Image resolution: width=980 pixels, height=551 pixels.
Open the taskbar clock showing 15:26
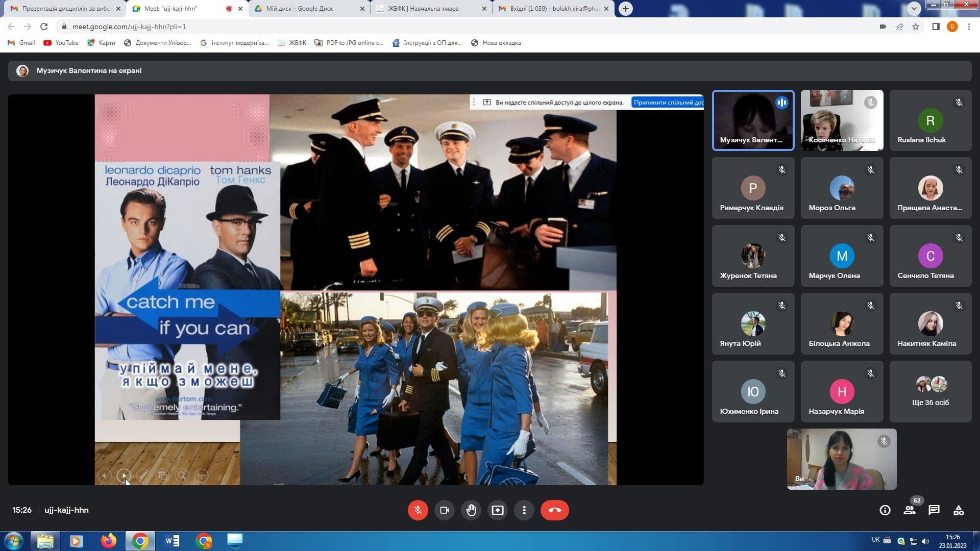pyautogui.click(x=952, y=541)
